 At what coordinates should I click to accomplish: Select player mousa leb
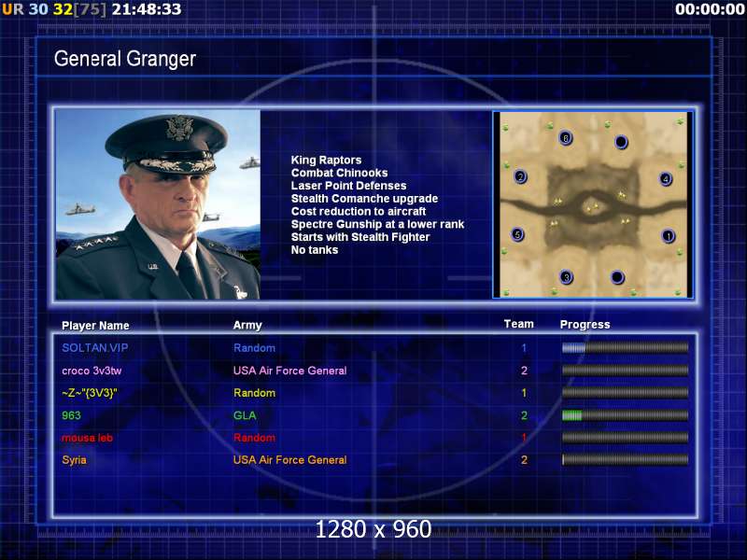(x=87, y=438)
